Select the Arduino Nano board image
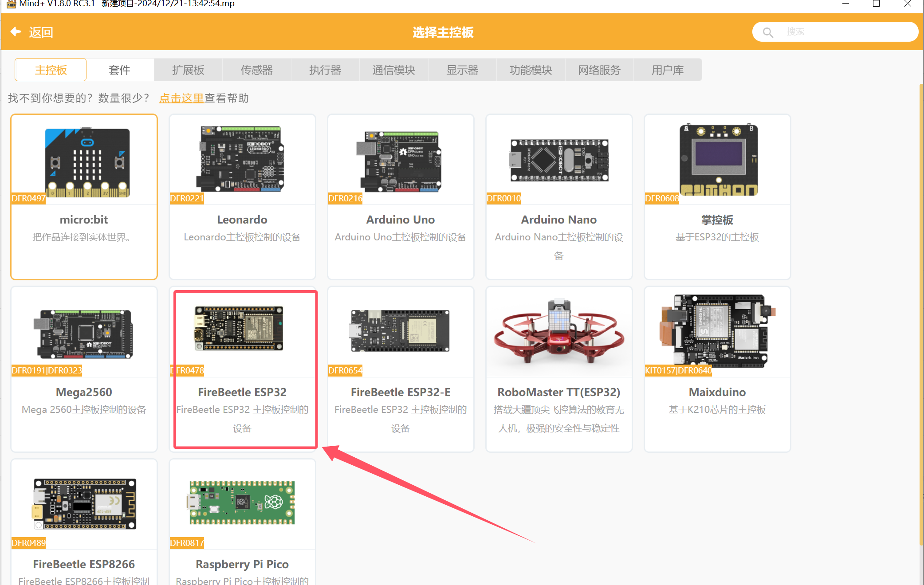 click(x=559, y=160)
